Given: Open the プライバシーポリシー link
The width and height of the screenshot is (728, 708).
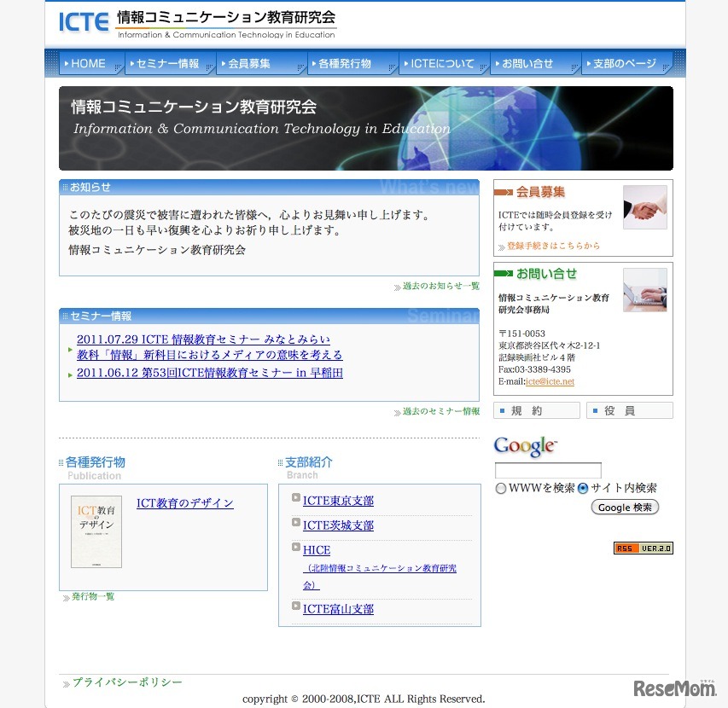Looking at the screenshot, I should pyautogui.click(x=123, y=682).
